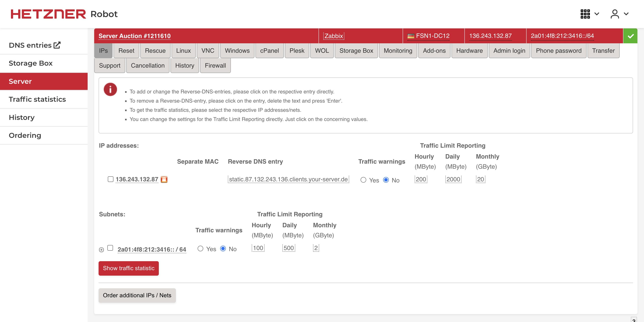Viewport: 644px width, 322px height.
Task: Open Traffic statistics in the sidebar
Action: [44, 99]
